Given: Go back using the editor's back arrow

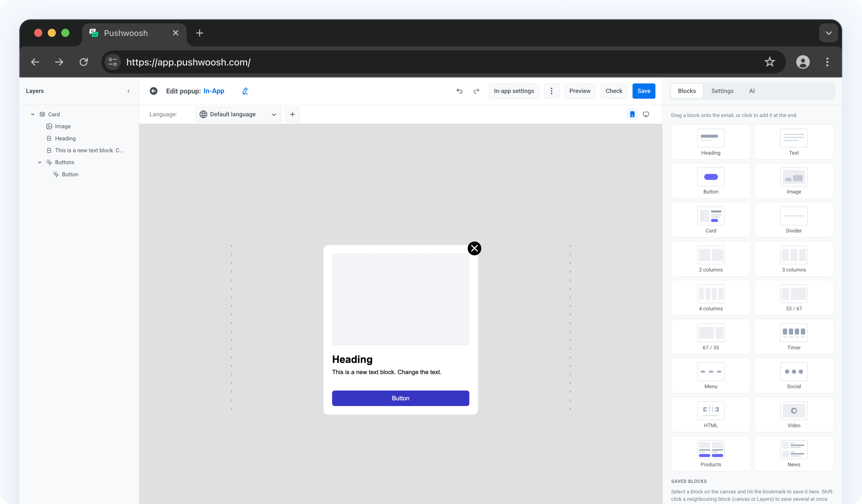Looking at the screenshot, I should 153,91.
